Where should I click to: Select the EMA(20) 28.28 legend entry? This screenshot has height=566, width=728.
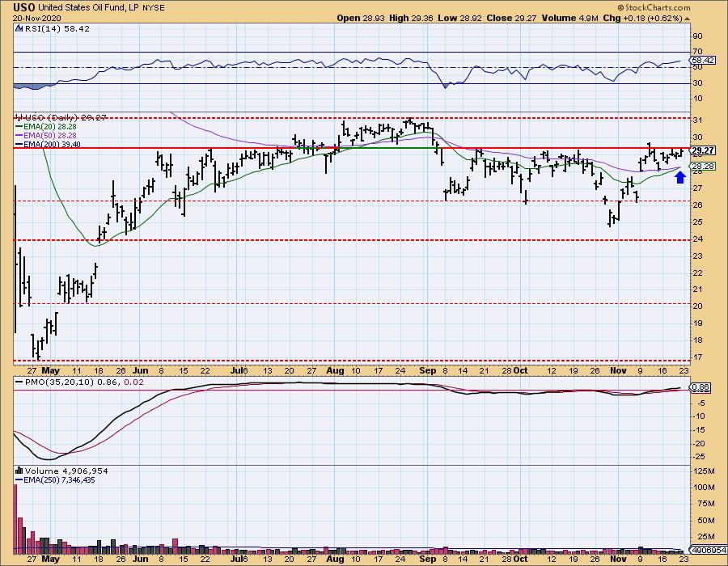pos(46,126)
